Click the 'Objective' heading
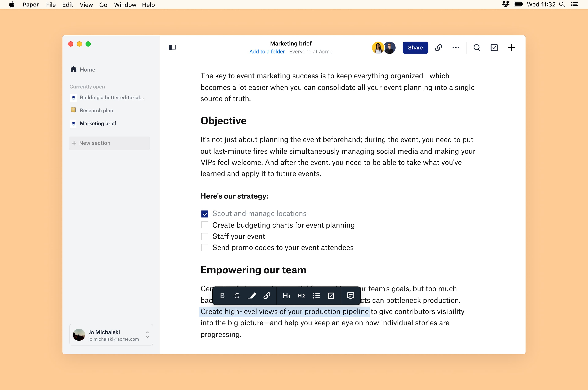 point(223,121)
